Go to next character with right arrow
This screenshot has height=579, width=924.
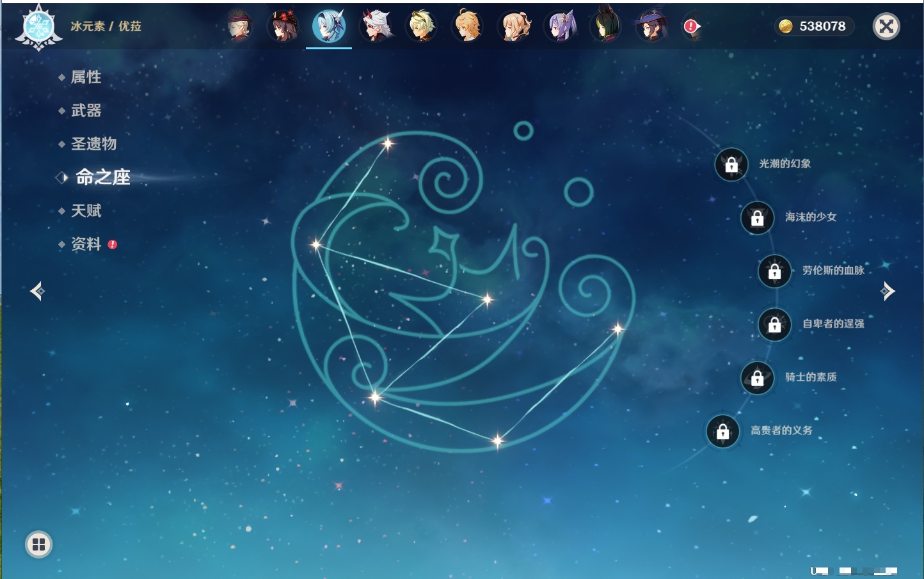coord(888,291)
